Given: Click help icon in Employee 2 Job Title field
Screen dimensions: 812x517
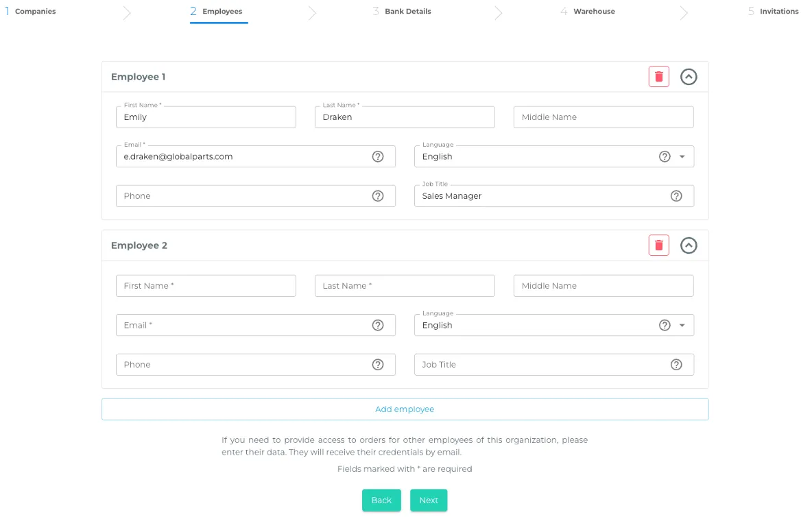Looking at the screenshot, I should coord(676,365).
